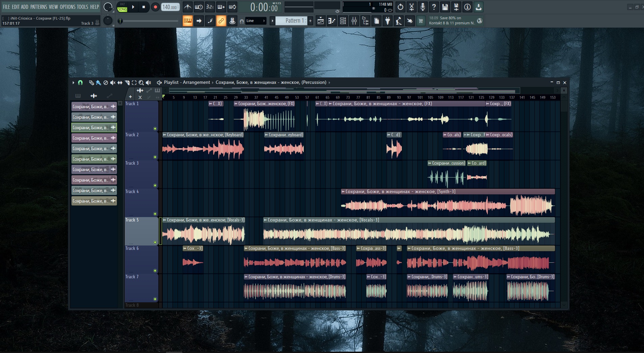
Task: Save the project with the floppy icon
Action: pyautogui.click(x=445, y=7)
